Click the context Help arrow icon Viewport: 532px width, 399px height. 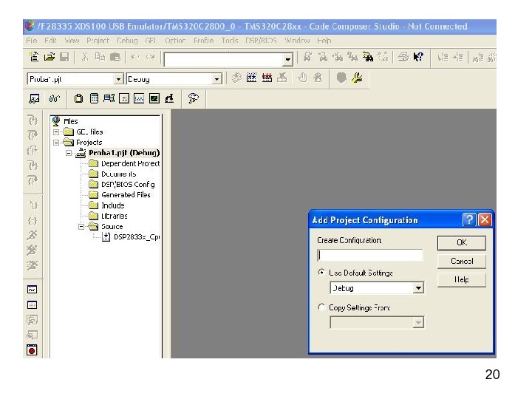tap(418, 57)
